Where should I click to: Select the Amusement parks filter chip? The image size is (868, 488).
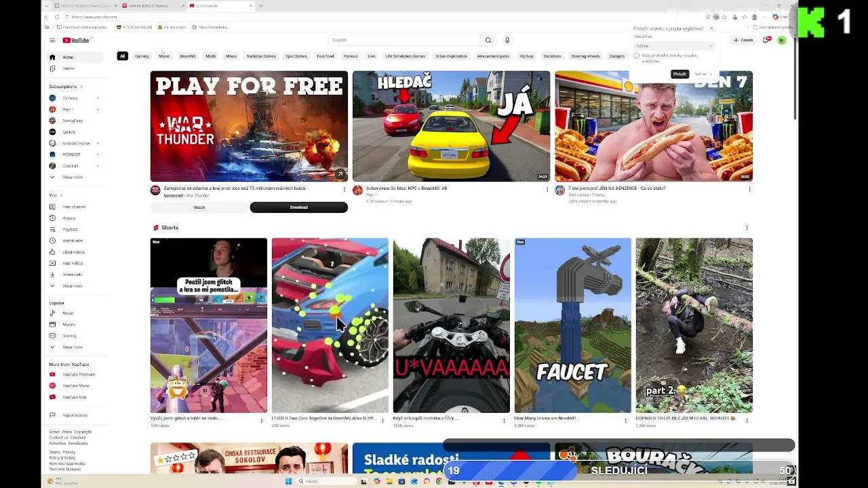493,56
